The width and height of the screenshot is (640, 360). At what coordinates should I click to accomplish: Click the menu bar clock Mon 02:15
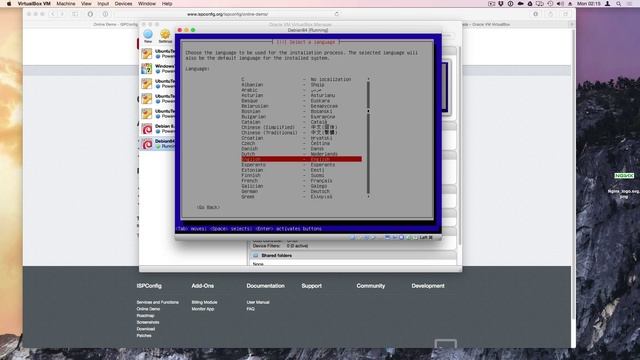[x=589, y=4]
